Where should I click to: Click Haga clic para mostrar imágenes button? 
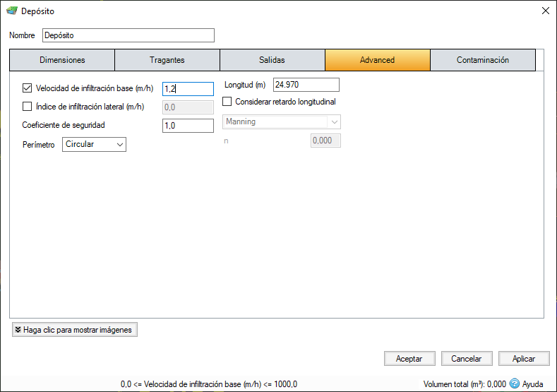[75, 329]
